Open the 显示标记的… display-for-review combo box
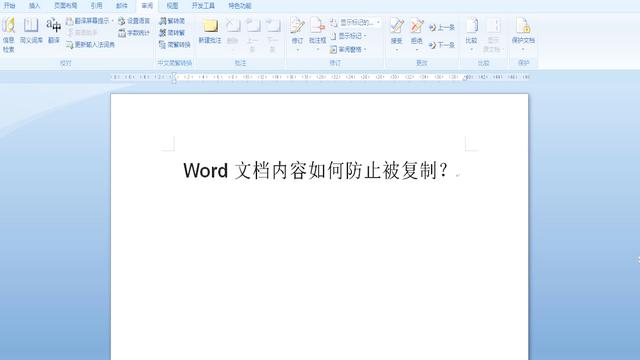This screenshot has width=640, height=360. coord(360,22)
